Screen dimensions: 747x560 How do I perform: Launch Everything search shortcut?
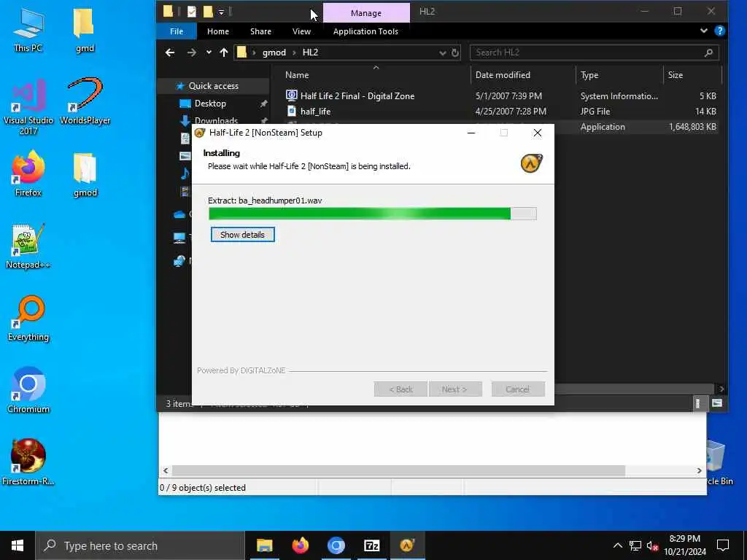[x=28, y=318]
